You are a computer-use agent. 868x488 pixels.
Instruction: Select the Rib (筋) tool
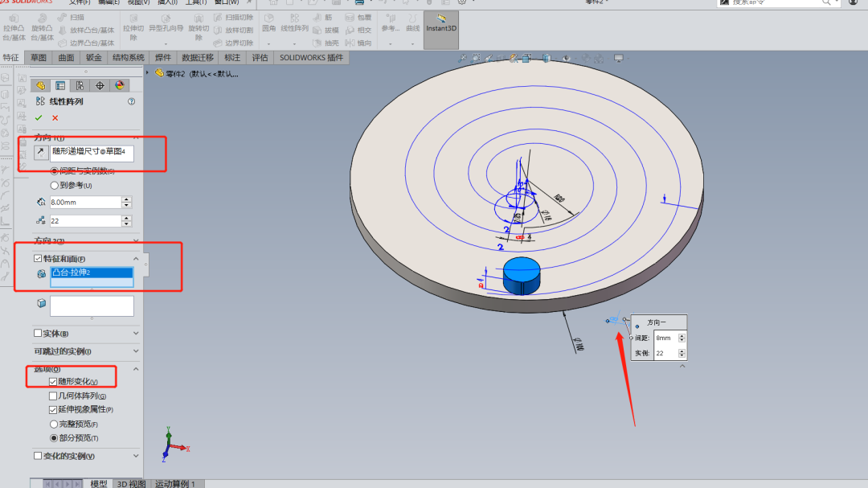point(323,17)
